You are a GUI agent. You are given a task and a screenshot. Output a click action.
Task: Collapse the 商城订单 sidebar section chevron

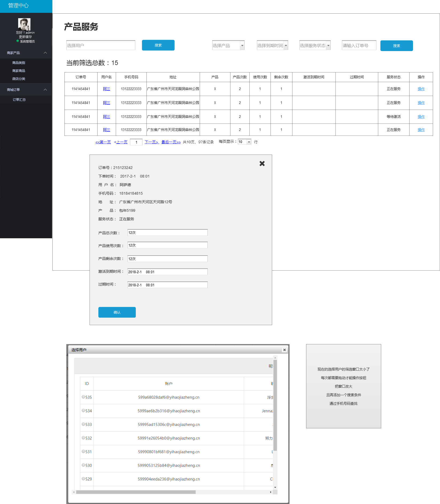[x=45, y=90]
